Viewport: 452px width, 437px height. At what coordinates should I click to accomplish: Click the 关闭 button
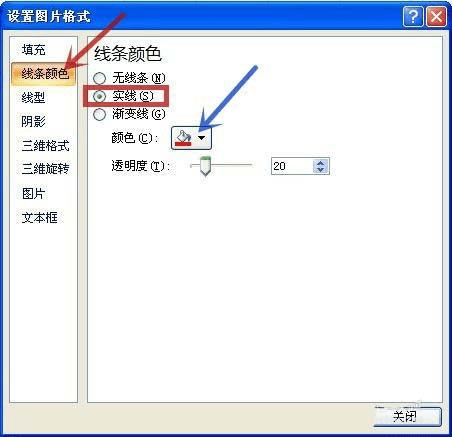(x=407, y=416)
